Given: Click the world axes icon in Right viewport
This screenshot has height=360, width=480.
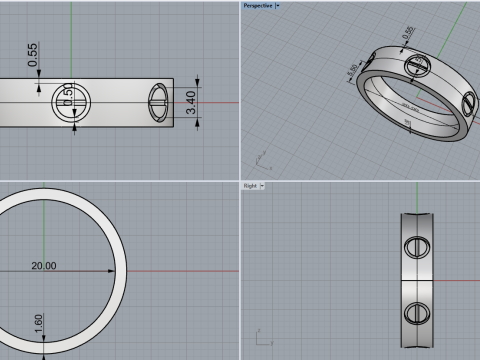Looking at the screenshot, I should pos(265,337).
